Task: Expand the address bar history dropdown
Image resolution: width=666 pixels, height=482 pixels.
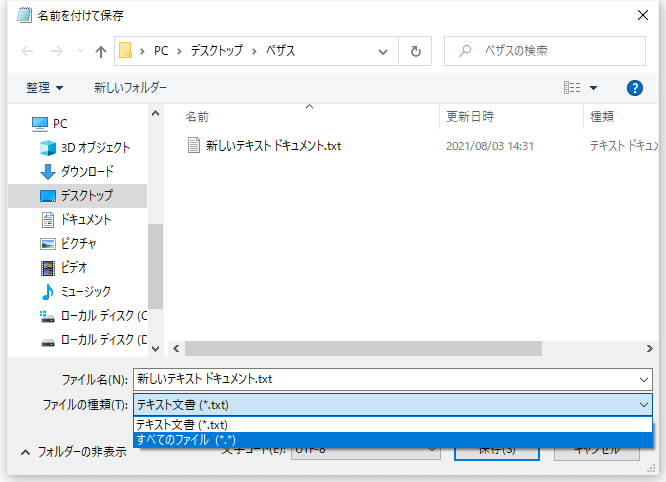Action: coord(383,51)
